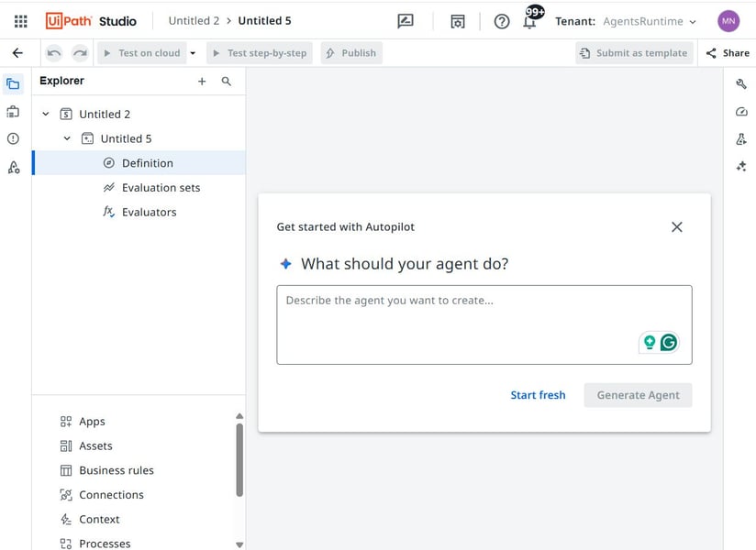Open Apps in the resources list
The width and height of the screenshot is (756, 550).
82,422
